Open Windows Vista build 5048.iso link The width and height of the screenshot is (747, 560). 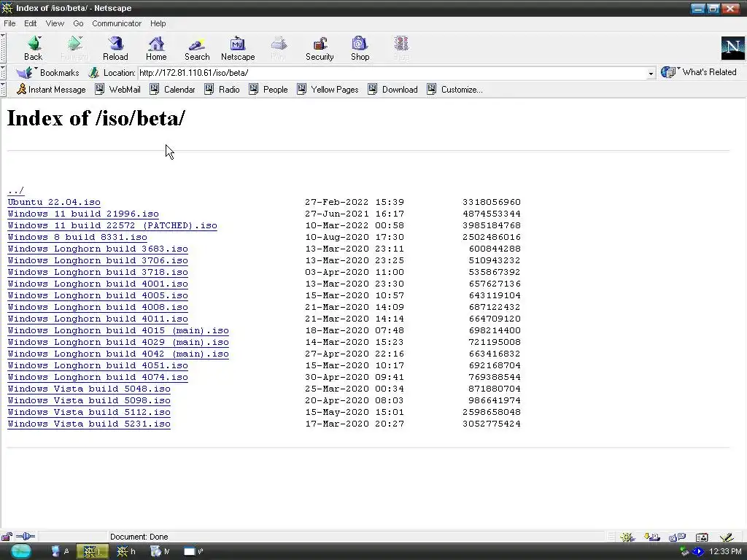(89, 389)
